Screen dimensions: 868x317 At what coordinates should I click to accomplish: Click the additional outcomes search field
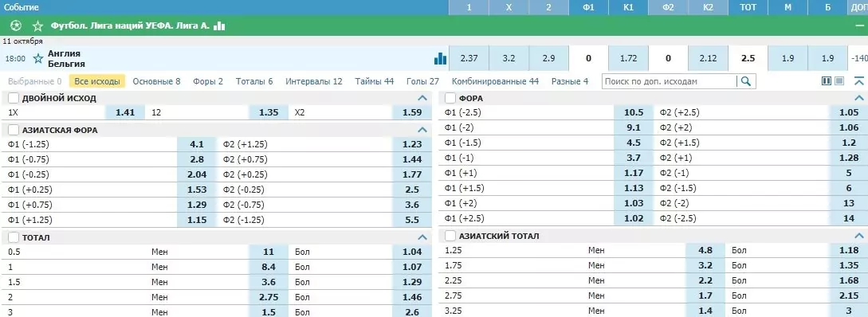click(670, 81)
